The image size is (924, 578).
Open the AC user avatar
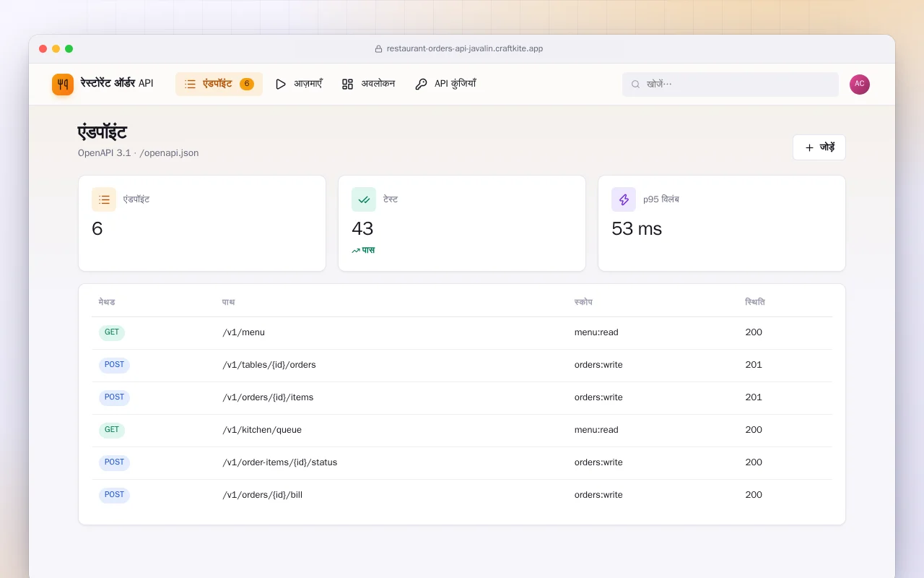[x=860, y=85]
